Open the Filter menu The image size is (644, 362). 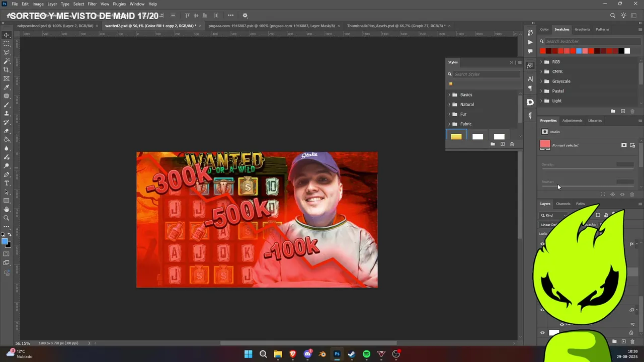(92, 4)
